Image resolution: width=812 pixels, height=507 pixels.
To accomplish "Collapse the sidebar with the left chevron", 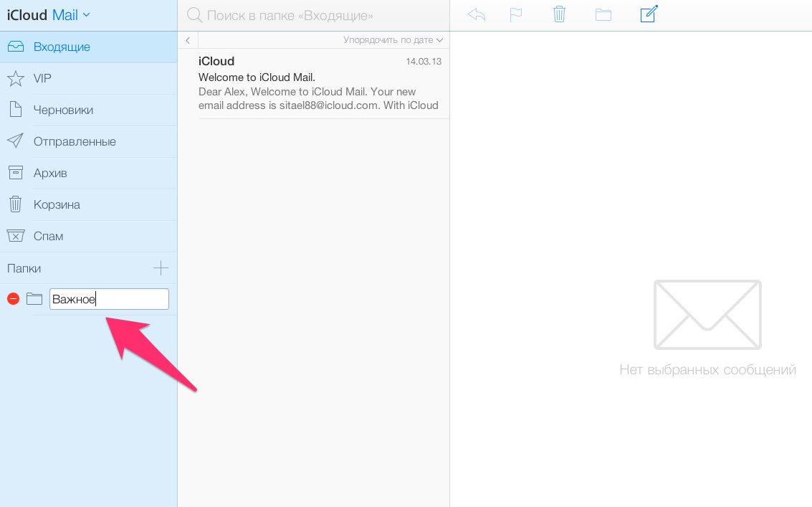I will click(188, 40).
